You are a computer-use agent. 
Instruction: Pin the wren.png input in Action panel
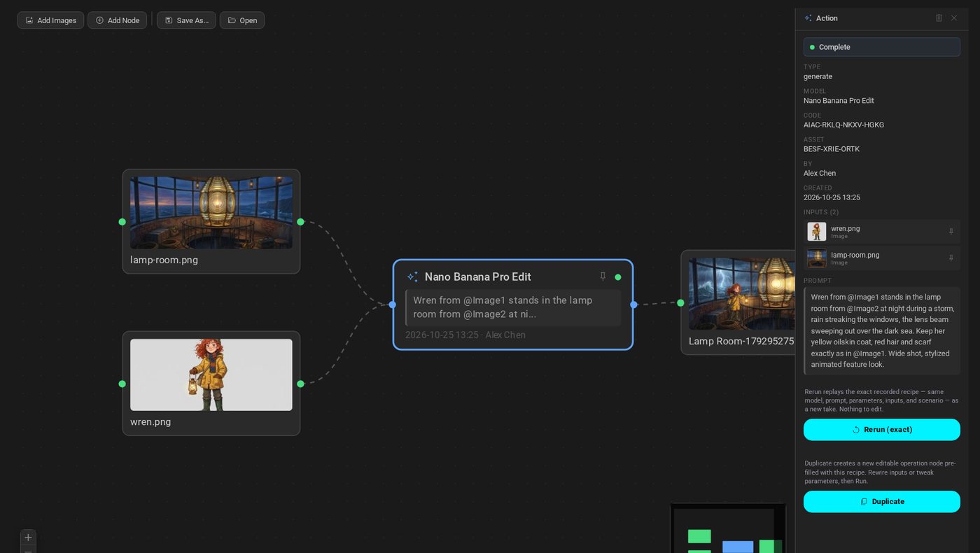pos(951,232)
